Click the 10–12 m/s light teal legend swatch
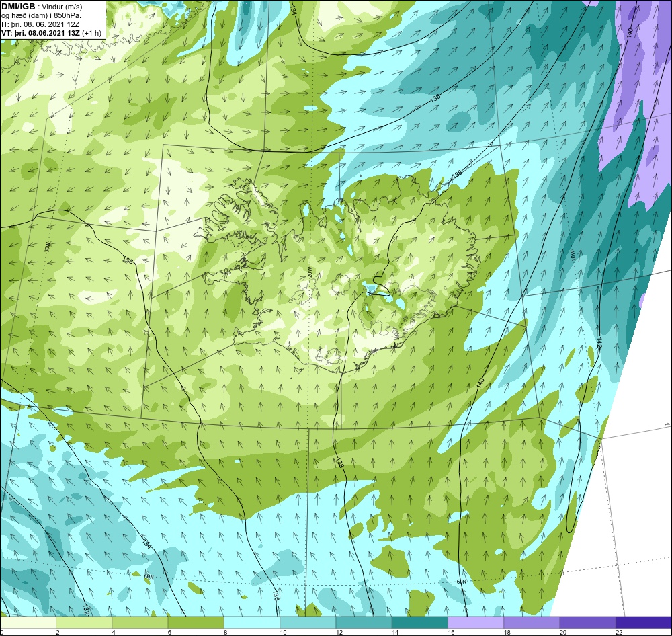 click(308, 622)
